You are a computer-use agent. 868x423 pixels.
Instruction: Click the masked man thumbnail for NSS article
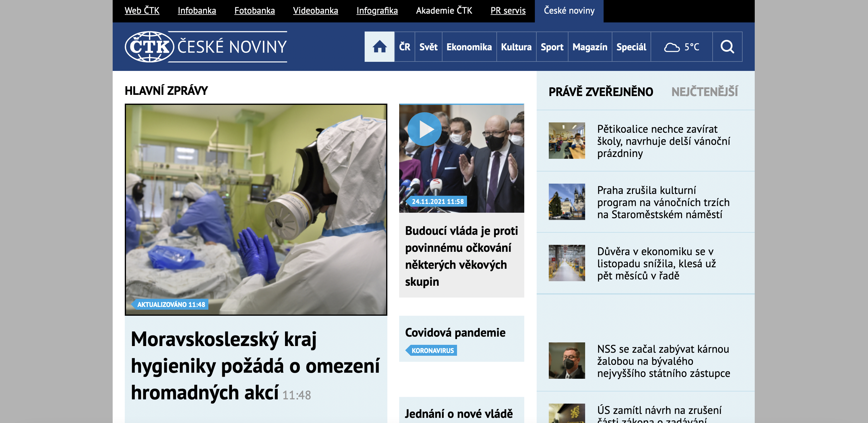pos(567,361)
